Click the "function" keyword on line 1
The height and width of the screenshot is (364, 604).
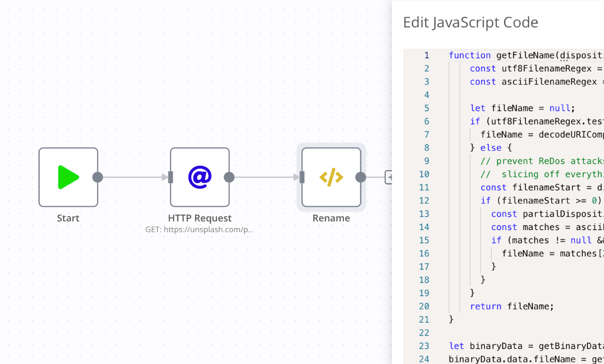(x=470, y=55)
